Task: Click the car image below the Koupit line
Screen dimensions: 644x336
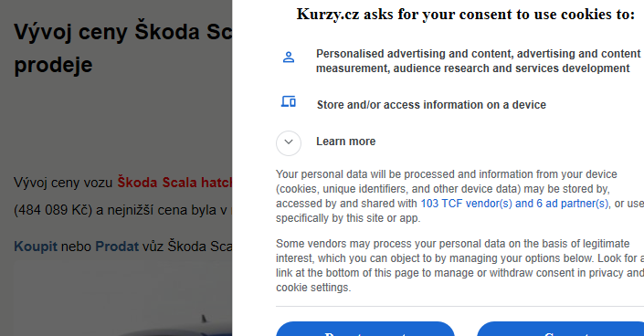Action: tap(122, 299)
